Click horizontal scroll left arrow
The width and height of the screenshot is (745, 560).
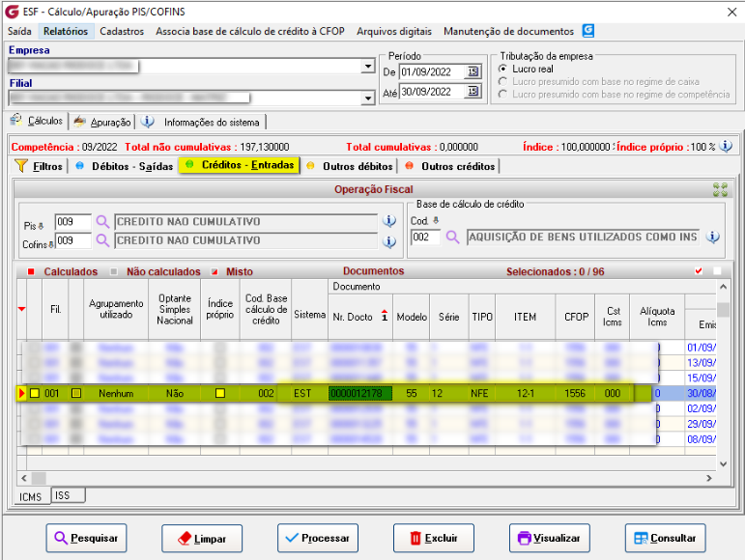pos(24,478)
